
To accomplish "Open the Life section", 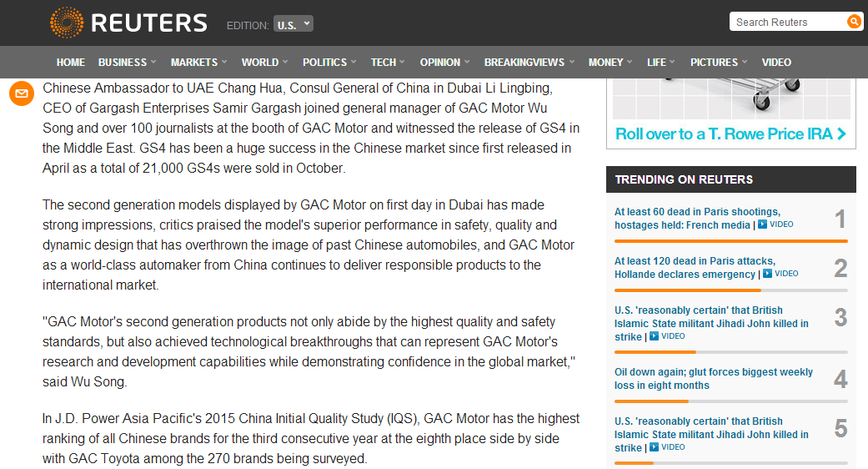I will pos(656,63).
